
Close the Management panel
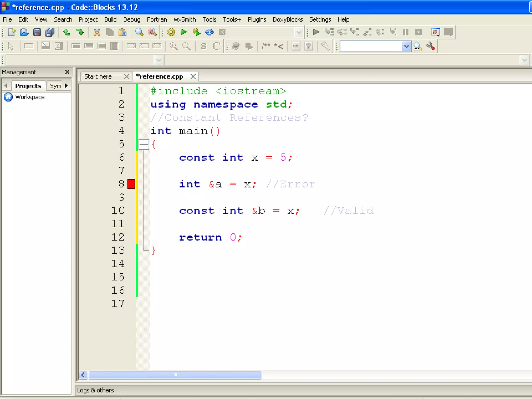tap(67, 72)
